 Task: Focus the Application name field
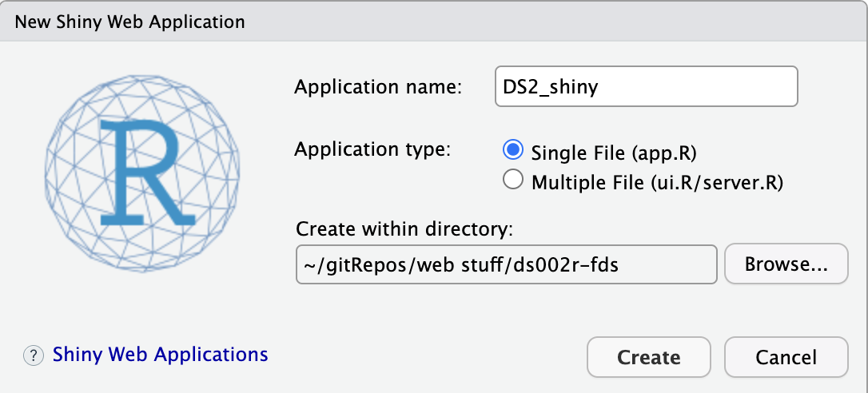pos(646,86)
